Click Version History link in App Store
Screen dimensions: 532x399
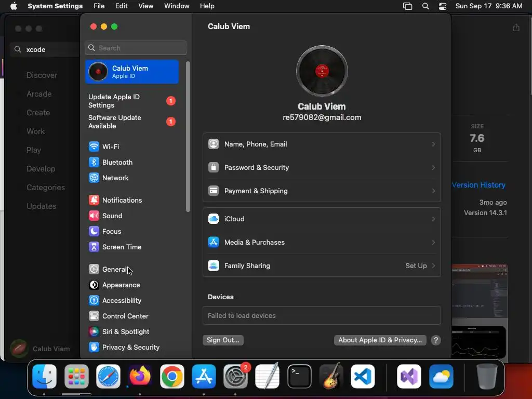[x=478, y=185]
